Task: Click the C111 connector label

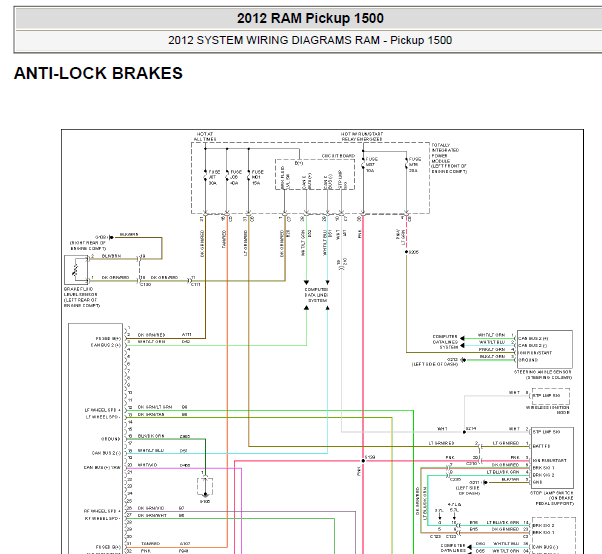Action: pyautogui.click(x=195, y=284)
